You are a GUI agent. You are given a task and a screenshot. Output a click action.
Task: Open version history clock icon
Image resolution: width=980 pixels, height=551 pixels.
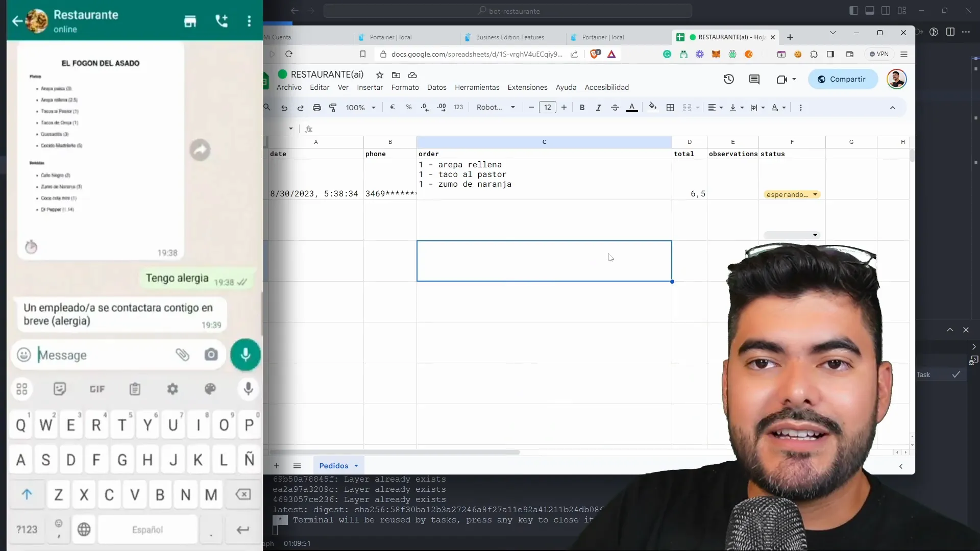point(728,79)
